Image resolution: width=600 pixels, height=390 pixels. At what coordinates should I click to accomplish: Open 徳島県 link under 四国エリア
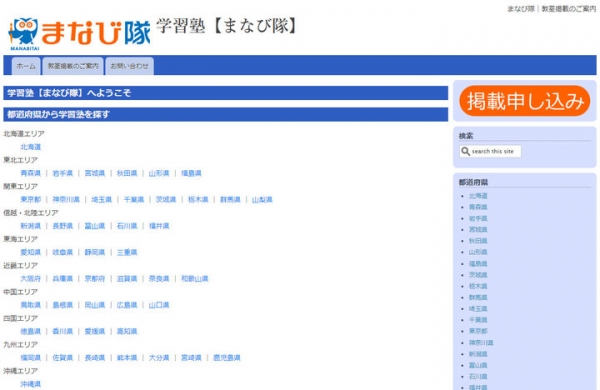pyautogui.click(x=31, y=332)
